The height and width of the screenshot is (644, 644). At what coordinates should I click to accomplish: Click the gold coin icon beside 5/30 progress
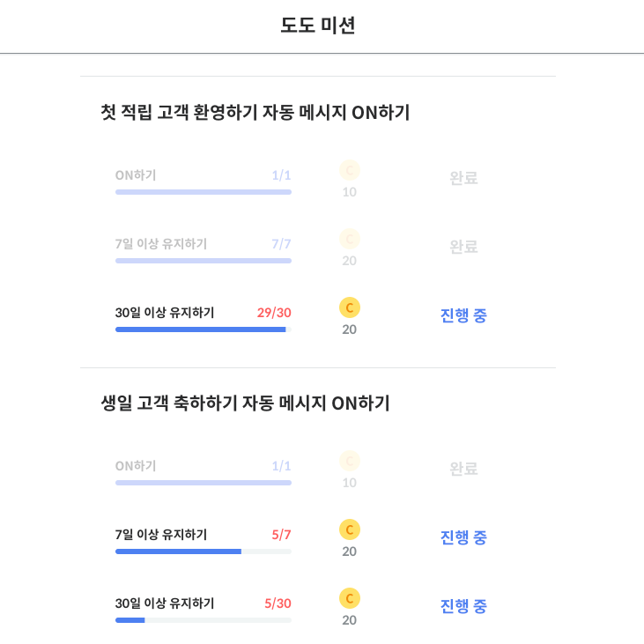(350, 598)
